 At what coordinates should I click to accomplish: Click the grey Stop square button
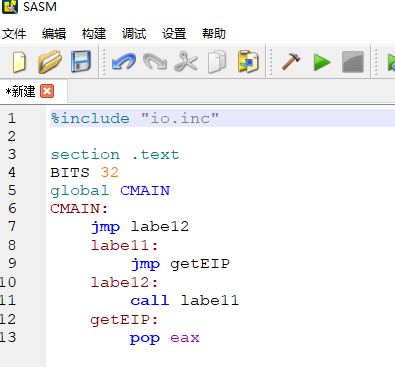pos(353,62)
